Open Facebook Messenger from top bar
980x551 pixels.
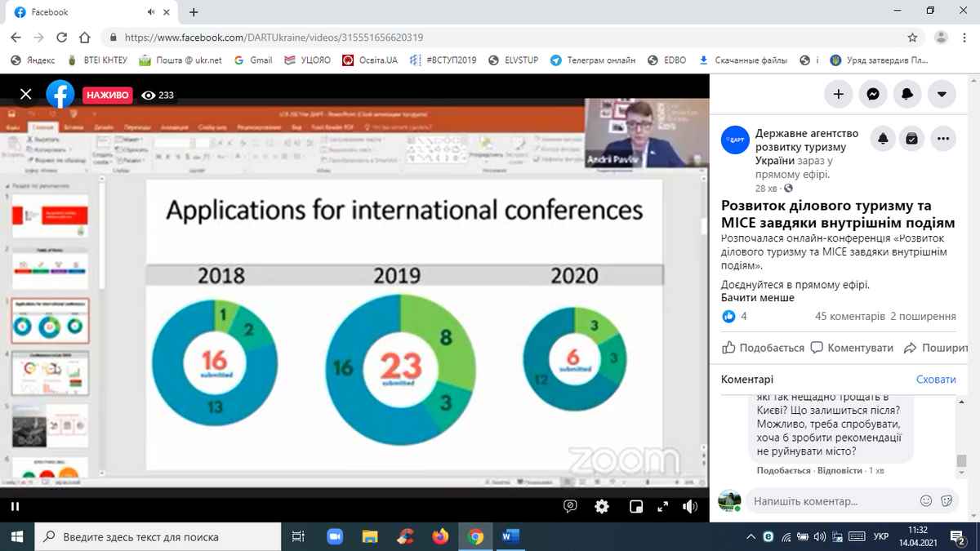[x=872, y=94]
